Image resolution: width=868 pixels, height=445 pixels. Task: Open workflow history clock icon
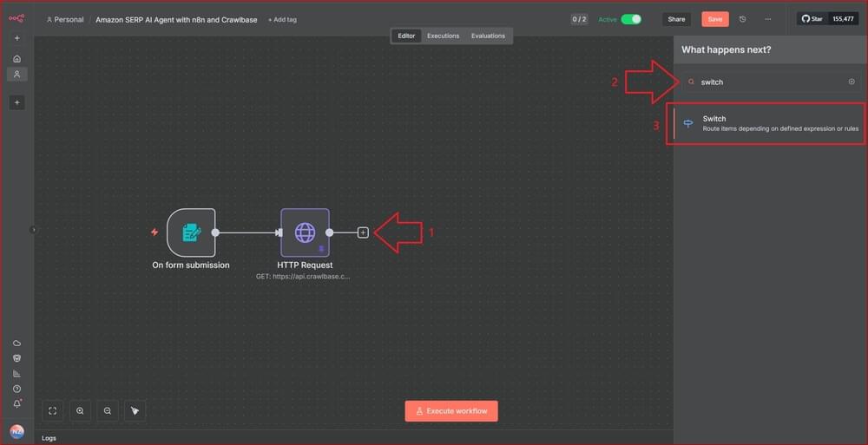pyautogui.click(x=742, y=19)
